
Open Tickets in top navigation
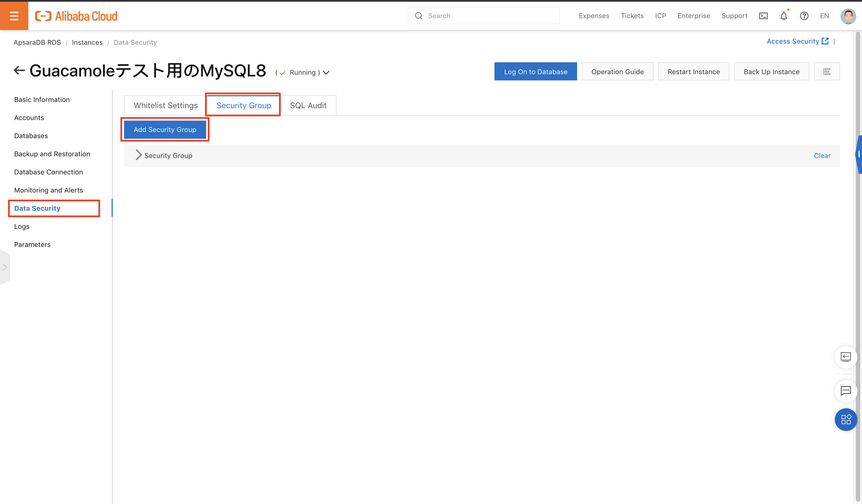[x=632, y=16]
